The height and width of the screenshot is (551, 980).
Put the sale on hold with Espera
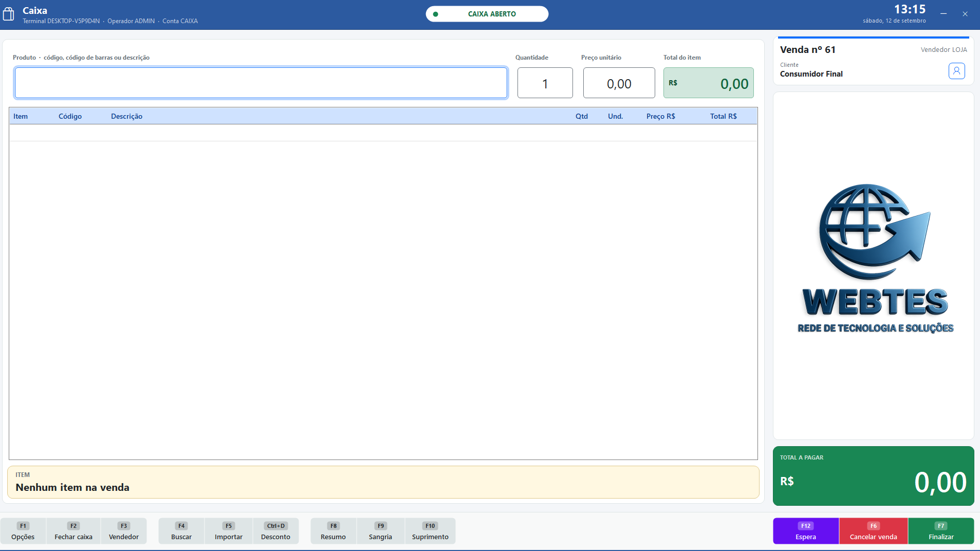(806, 531)
